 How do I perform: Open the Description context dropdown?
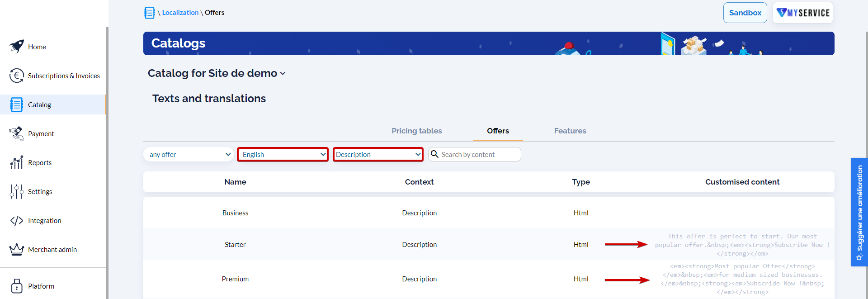[x=378, y=154]
